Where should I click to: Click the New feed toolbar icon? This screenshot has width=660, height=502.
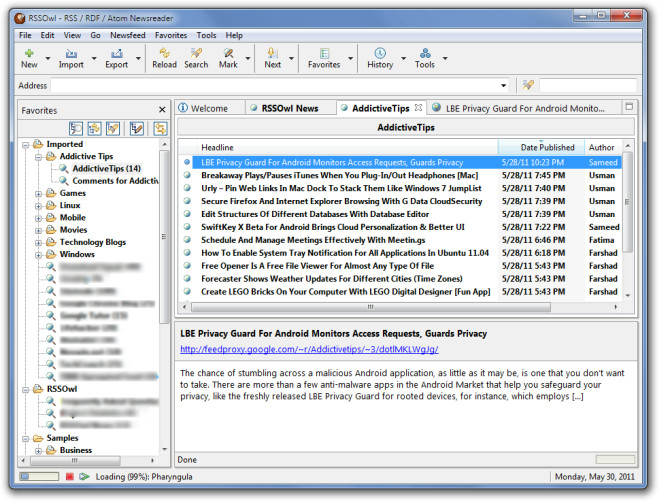(29, 53)
